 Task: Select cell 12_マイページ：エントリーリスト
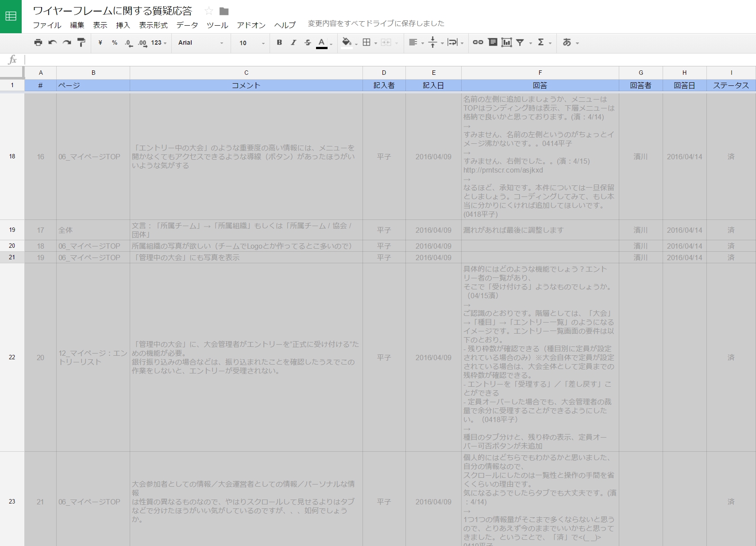point(93,358)
